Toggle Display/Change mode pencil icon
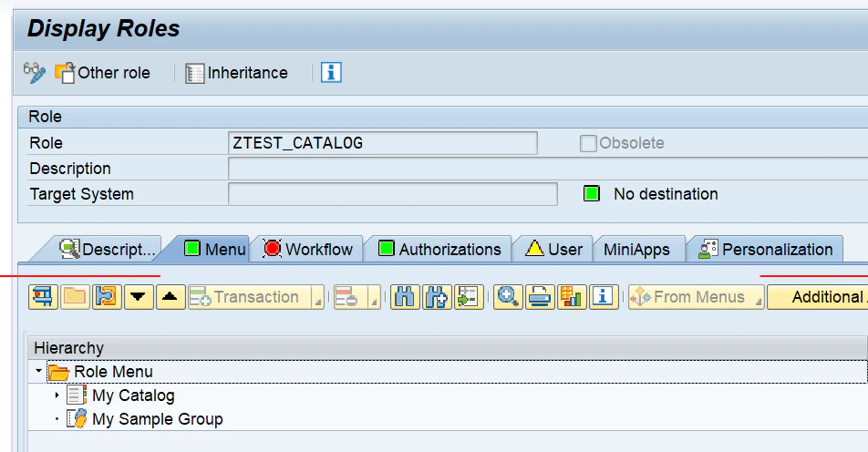 point(35,73)
